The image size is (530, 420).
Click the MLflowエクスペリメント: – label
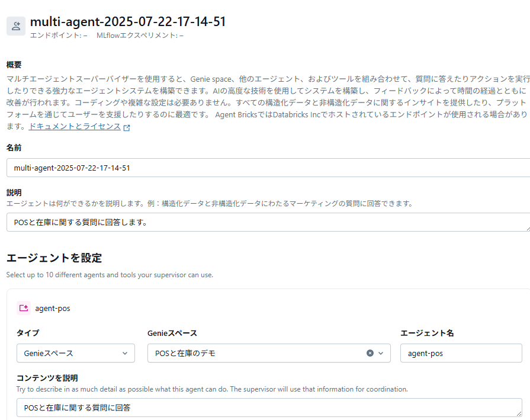[x=140, y=36]
